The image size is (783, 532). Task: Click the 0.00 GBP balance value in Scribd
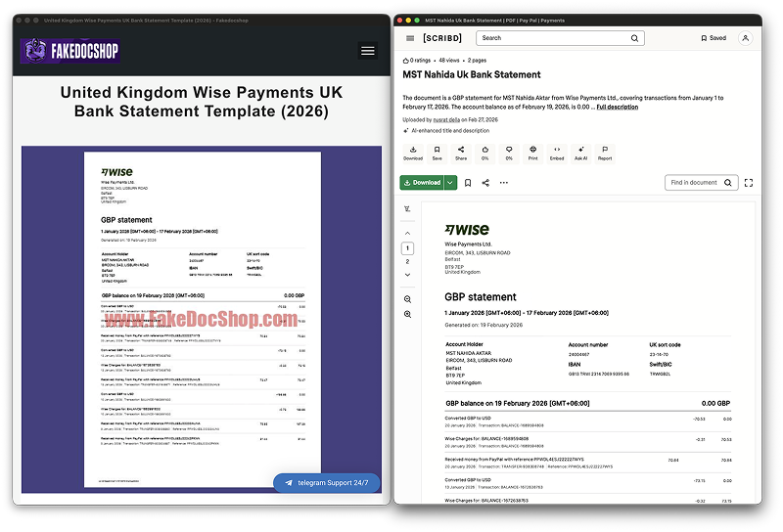[715, 403]
